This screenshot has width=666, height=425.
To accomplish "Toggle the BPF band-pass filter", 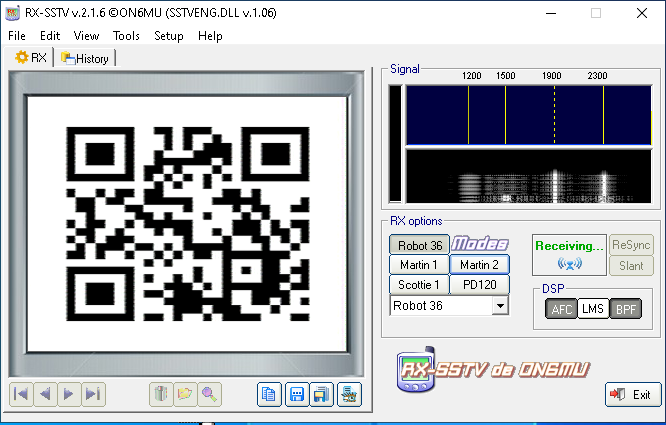I will (x=625, y=309).
